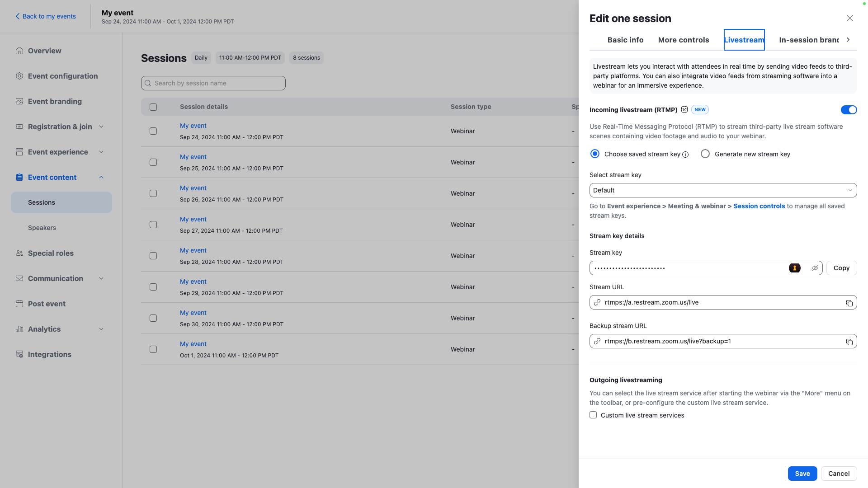Reveal the stream key with the eye icon
This screenshot has width=868, height=488.
815,268
